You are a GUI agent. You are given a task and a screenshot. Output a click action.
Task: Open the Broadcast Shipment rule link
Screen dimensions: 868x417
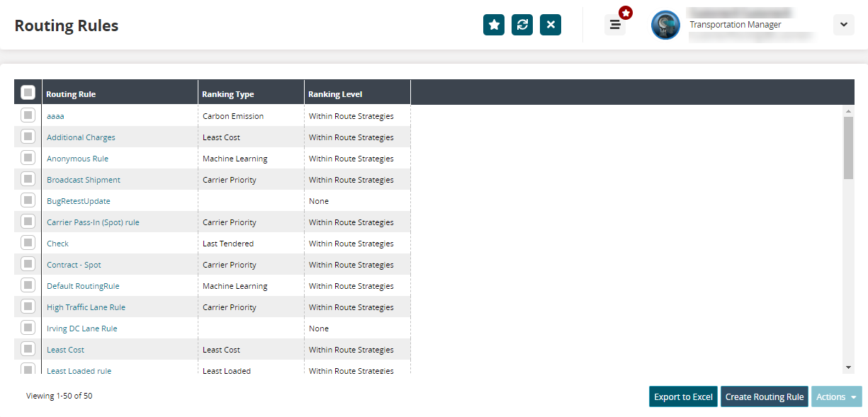click(84, 180)
